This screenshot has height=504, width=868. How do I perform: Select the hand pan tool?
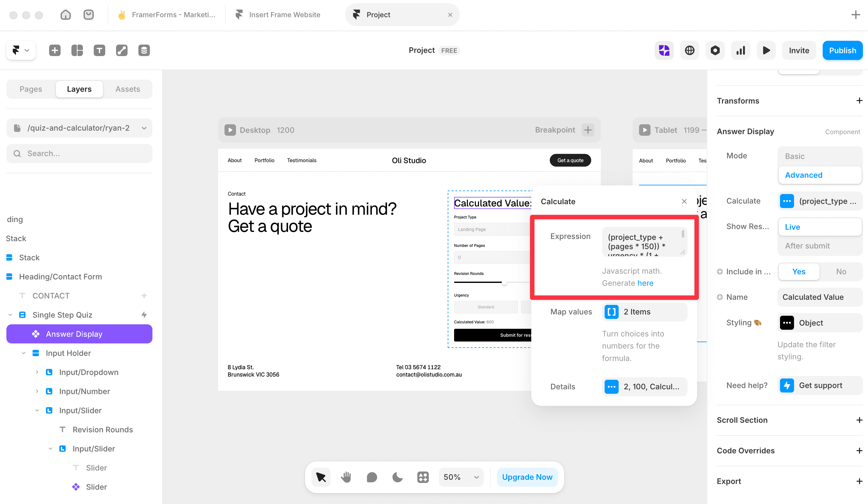[346, 477]
